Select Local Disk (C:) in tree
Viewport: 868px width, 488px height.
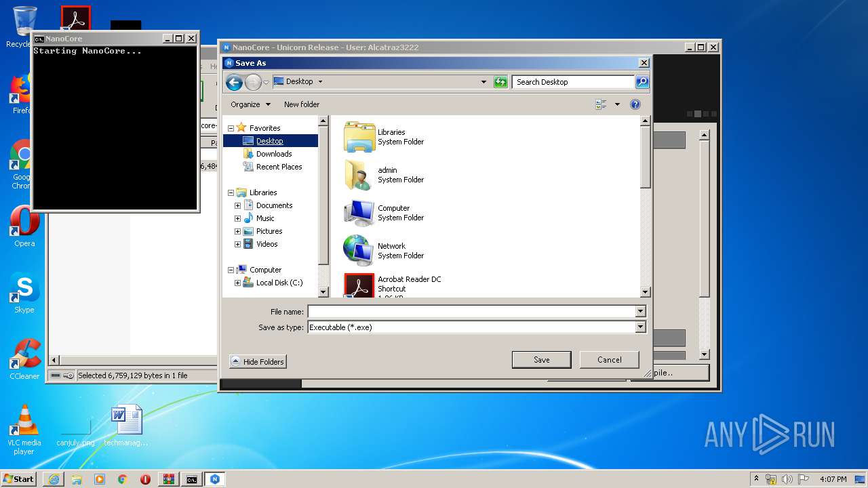279,283
